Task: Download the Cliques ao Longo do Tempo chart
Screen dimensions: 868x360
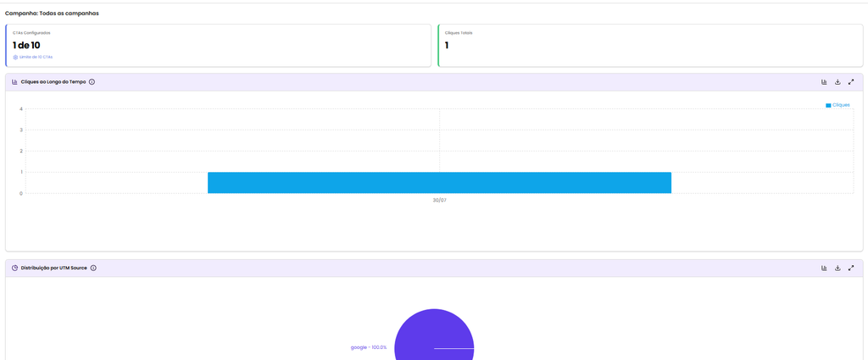Action: 837,82
